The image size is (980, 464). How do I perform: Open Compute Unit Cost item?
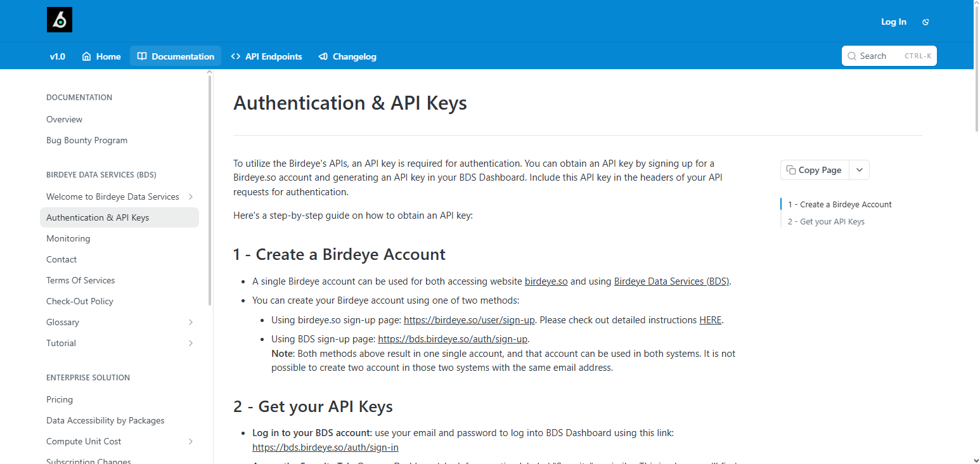click(x=84, y=441)
